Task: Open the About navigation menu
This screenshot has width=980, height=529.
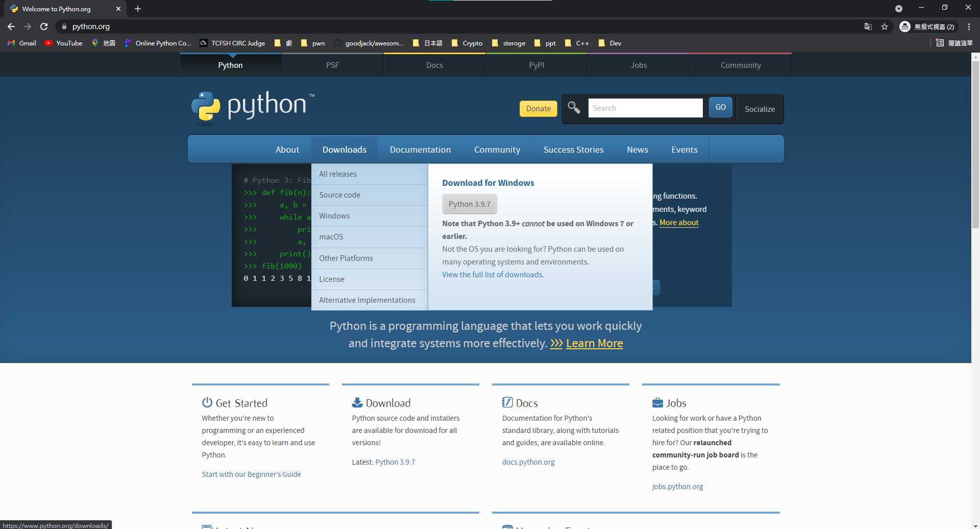Action: (x=287, y=150)
